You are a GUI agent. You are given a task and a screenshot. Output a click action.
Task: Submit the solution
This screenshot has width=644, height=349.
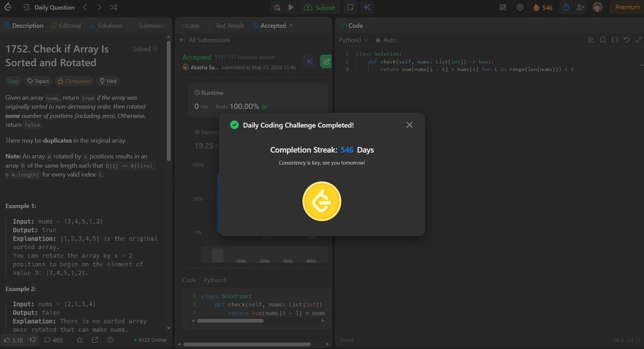319,8
